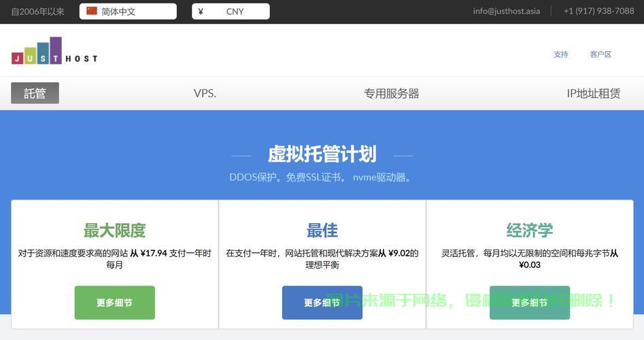644x340 pixels.
Task: Click the 虚拟托管计划 section title
Action: pos(322,154)
